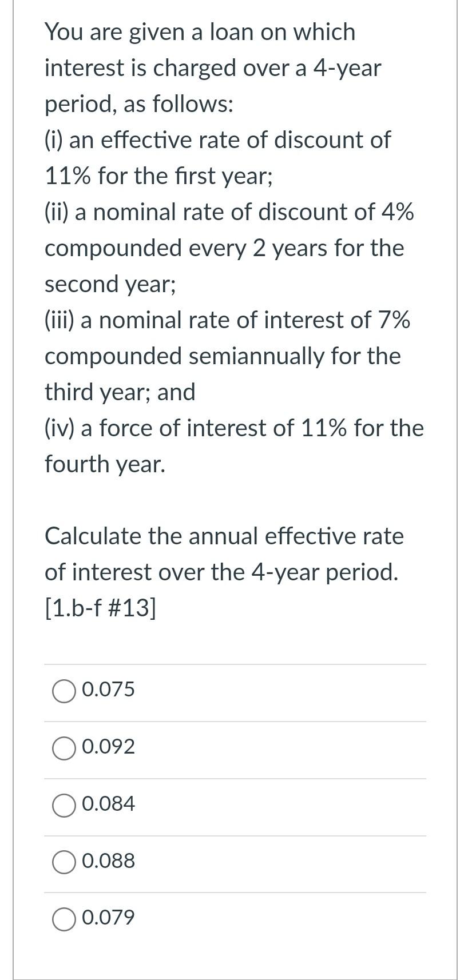Click the radio circle beside 0.075
Image resolution: width=464 pixels, height=980 pixels.
[x=65, y=690]
